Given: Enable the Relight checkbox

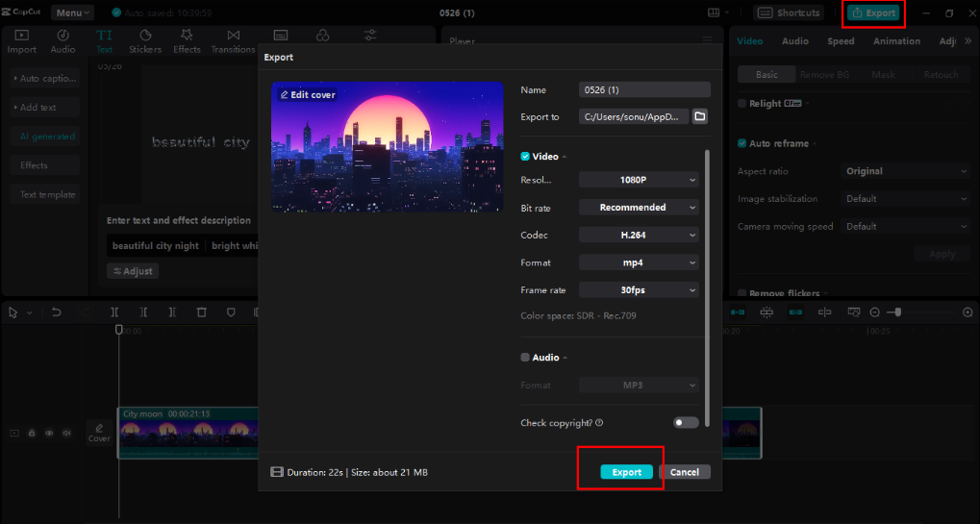Looking at the screenshot, I should click(741, 104).
